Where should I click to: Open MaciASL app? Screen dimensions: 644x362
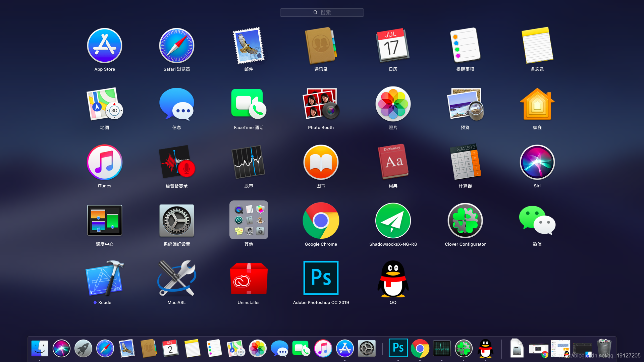click(176, 278)
